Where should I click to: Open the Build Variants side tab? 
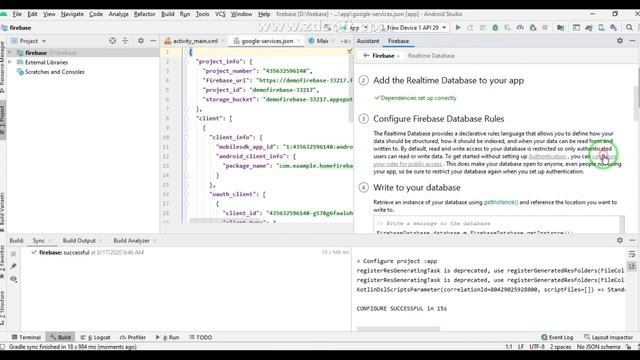click(x=2, y=212)
